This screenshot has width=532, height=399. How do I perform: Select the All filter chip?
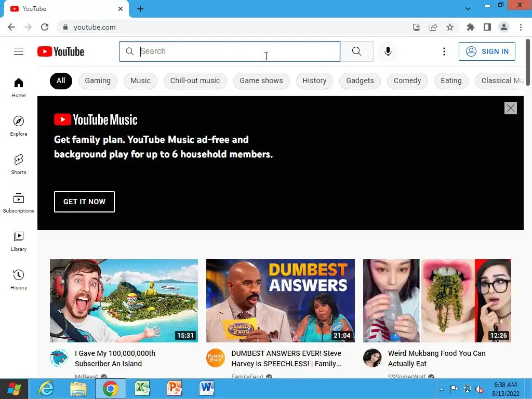[x=61, y=81]
